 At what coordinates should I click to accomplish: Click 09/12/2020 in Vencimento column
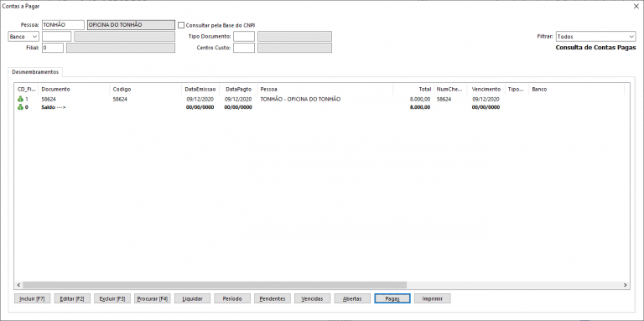(486, 100)
